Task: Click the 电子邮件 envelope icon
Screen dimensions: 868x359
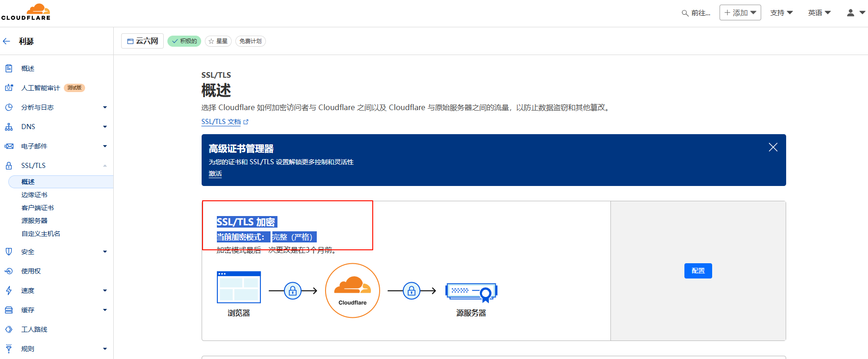Action: point(9,146)
